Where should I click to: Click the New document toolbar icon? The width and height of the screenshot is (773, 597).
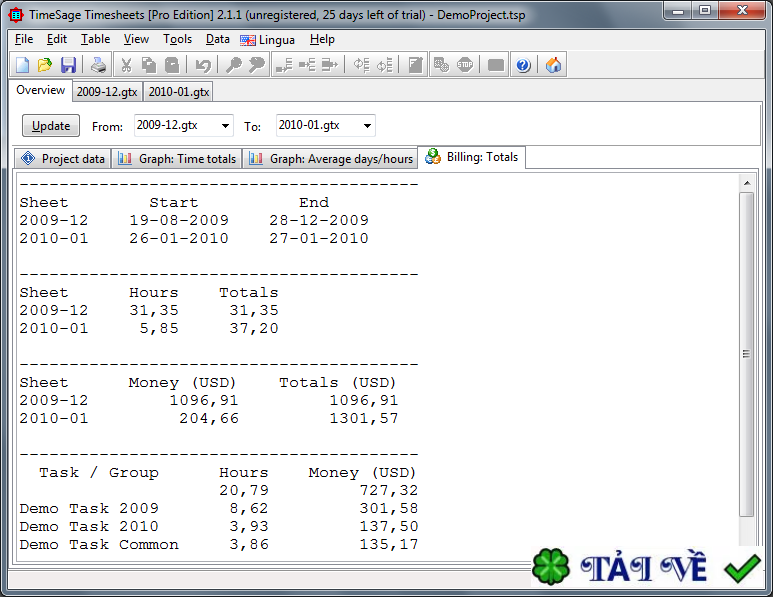coord(23,65)
